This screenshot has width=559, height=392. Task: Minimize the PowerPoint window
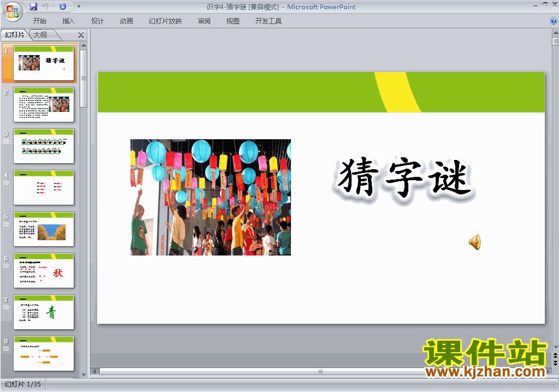(x=535, y=5)
